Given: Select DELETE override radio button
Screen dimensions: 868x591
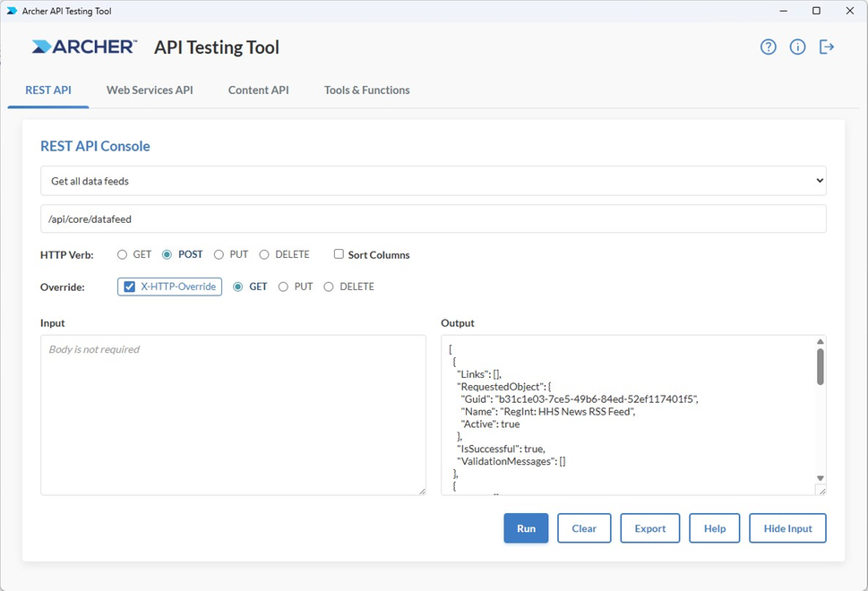Looking at the screenshot, I should pyautogui.click(x=329, y=287).
